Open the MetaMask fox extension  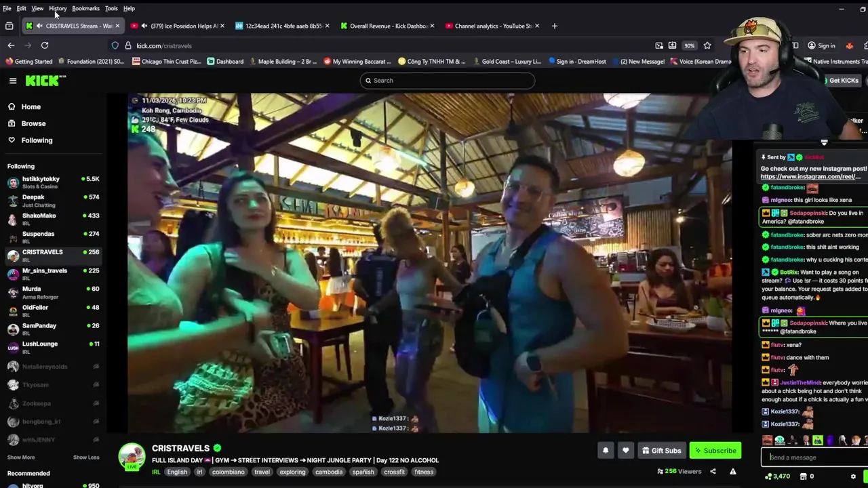pyautogui.click(x=849, y=45)
